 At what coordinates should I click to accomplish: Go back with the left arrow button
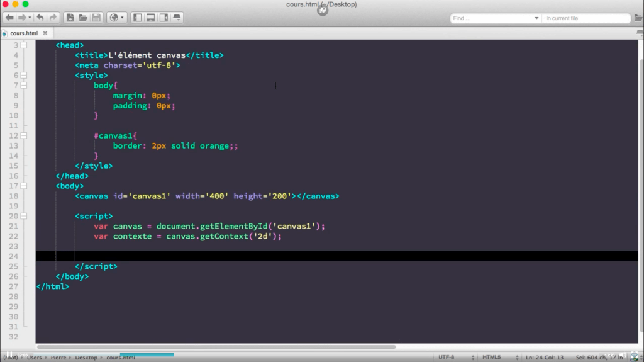[9, 18]
